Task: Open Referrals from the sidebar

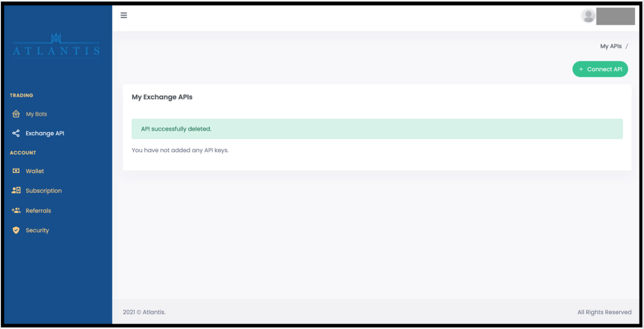Action: click(x=38, y=211)
